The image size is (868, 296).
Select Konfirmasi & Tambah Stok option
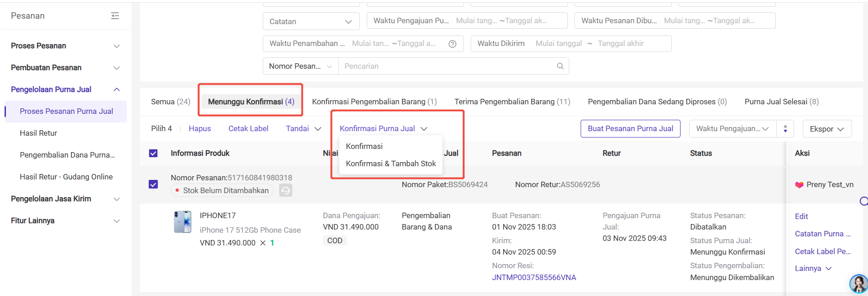tap(390, 163)
